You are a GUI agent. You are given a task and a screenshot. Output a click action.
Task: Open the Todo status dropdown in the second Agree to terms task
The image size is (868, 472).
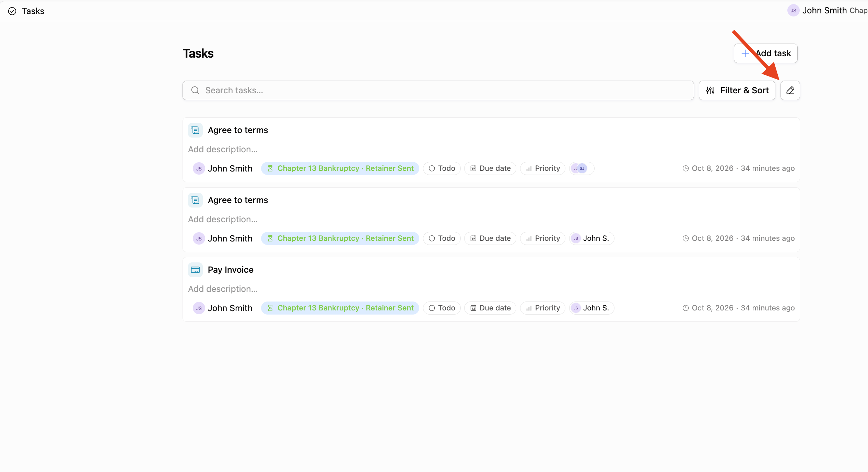pyautogui.click(x=442, y=238)
